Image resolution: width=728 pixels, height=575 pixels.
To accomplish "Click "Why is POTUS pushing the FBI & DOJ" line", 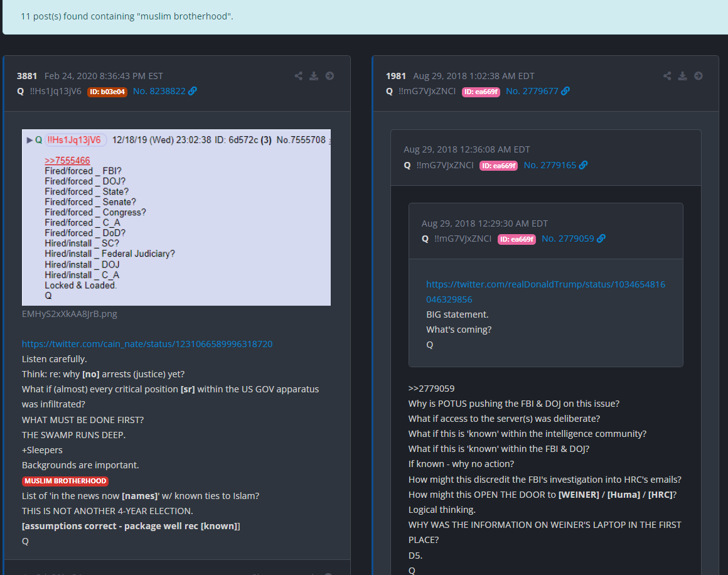I will pos(514,404).
